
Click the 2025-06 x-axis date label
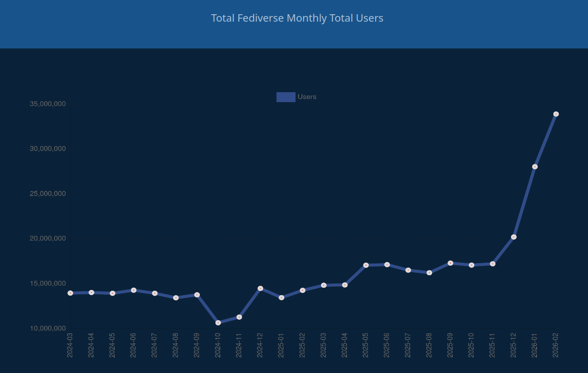click(387, 345)
